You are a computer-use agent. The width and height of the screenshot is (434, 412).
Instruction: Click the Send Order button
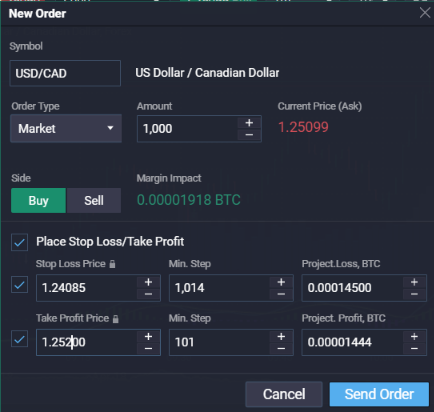coord(379,394)
